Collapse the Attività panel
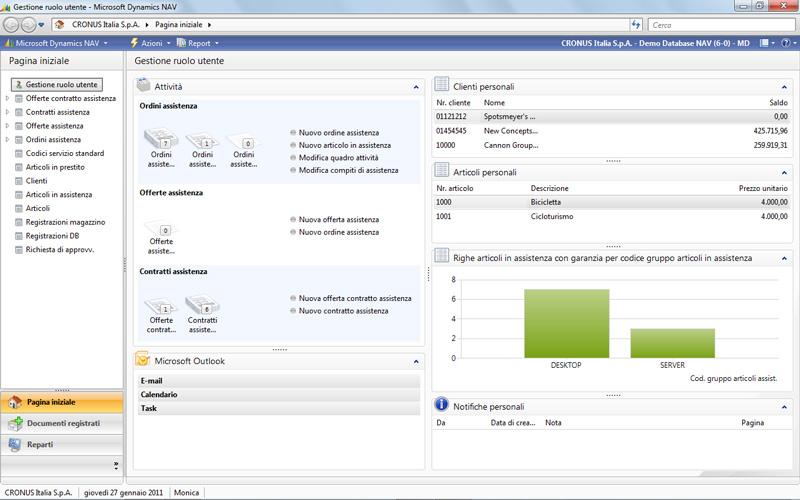This screenshot has width=800, height=500. pyautogui.click(x=416, y=88)
